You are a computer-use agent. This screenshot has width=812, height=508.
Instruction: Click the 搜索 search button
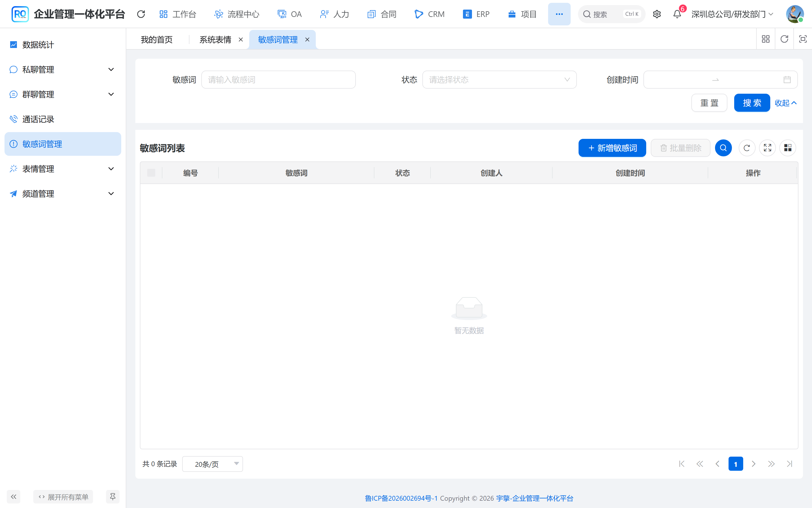pos(752,103)
